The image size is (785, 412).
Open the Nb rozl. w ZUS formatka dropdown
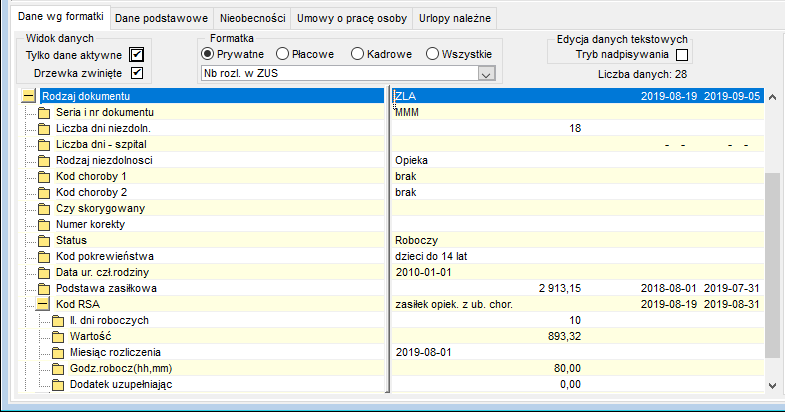[x=487, y=74]
